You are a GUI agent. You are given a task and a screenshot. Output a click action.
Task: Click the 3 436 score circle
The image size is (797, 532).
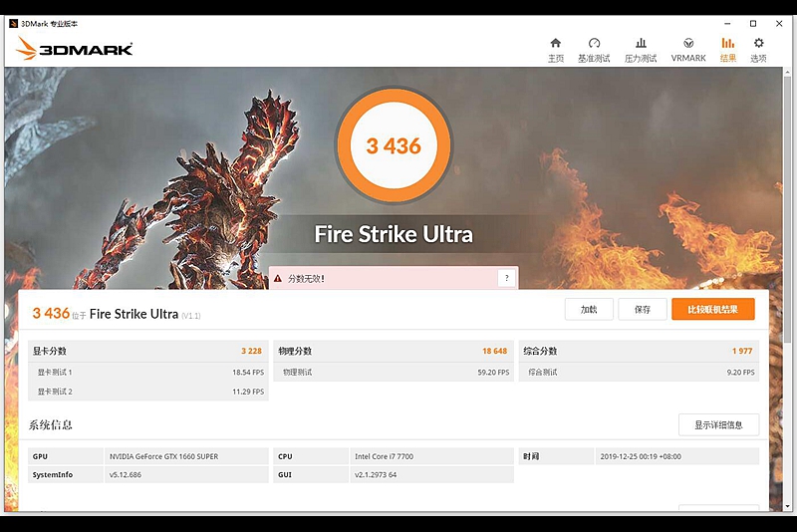point(394,145)
